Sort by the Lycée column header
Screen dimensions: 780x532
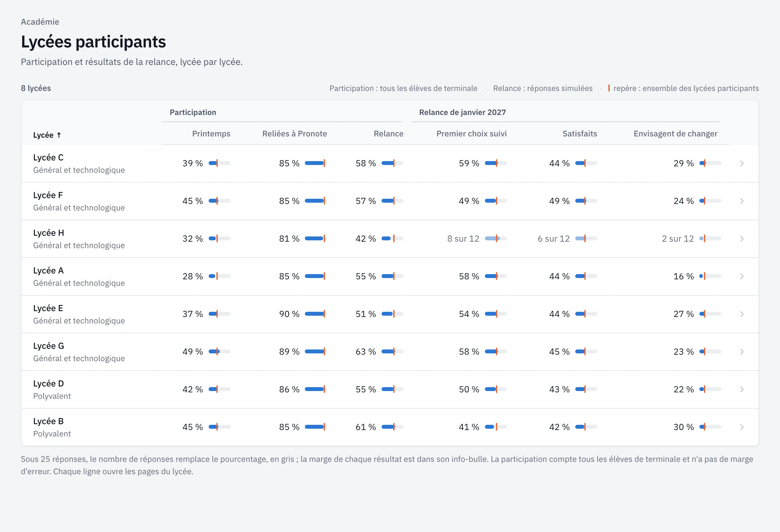pos(47,135)
